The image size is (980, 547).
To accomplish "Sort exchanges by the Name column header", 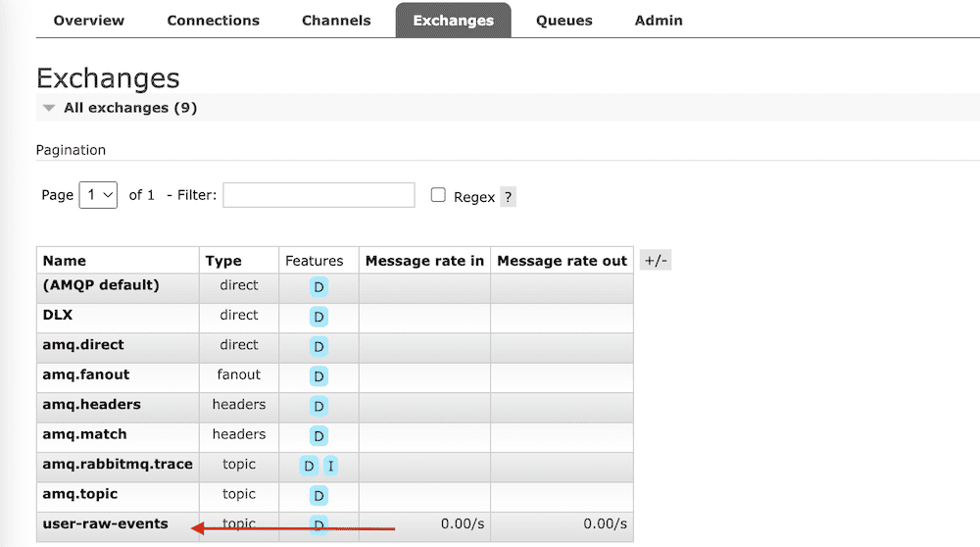I will [65, 261].
